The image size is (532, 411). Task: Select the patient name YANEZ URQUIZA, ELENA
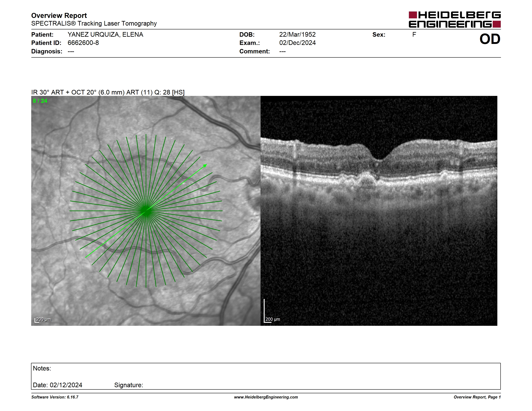[x=105, y=35]
